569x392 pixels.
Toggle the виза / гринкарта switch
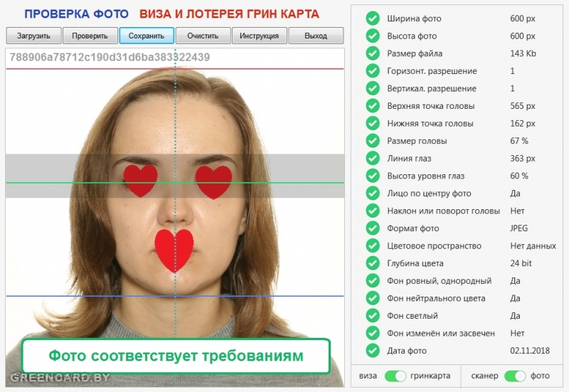(395, 376)
